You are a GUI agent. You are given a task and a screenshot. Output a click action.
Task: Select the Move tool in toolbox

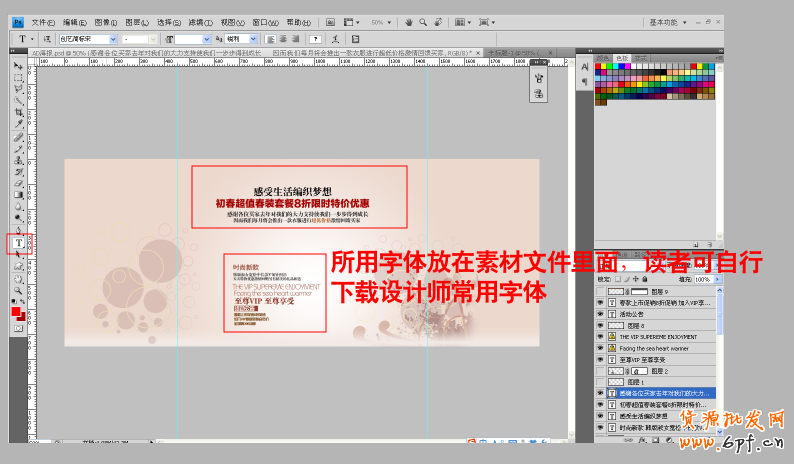pyautogui.click(x=18, y=65)
